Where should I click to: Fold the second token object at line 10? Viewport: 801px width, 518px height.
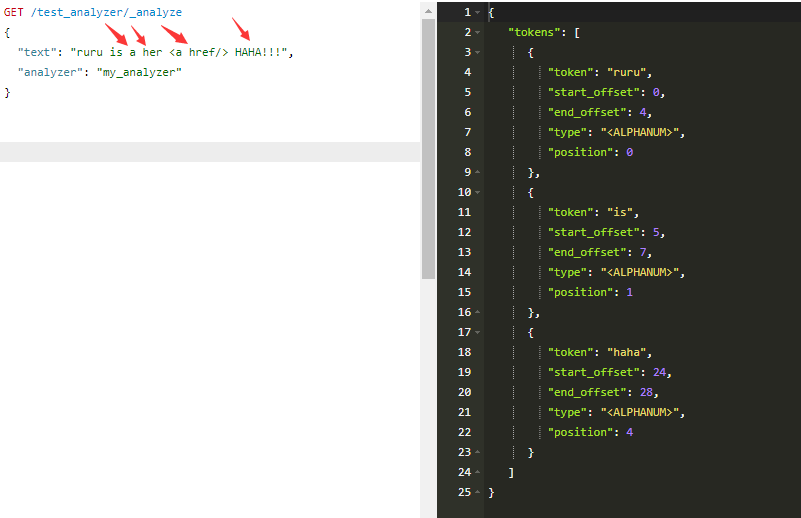tap(478, 192)
